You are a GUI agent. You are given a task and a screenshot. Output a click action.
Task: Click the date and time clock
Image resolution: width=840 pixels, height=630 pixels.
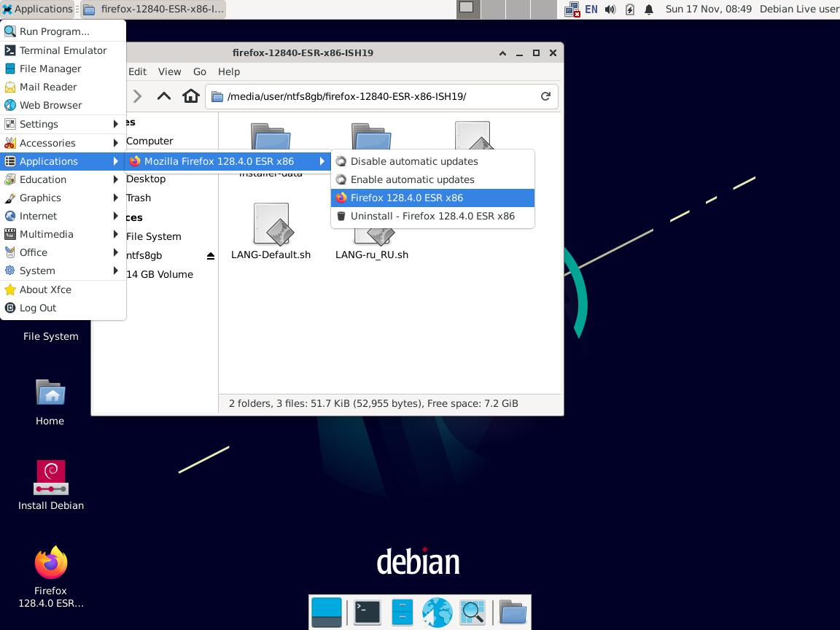(x=708, y=9)
